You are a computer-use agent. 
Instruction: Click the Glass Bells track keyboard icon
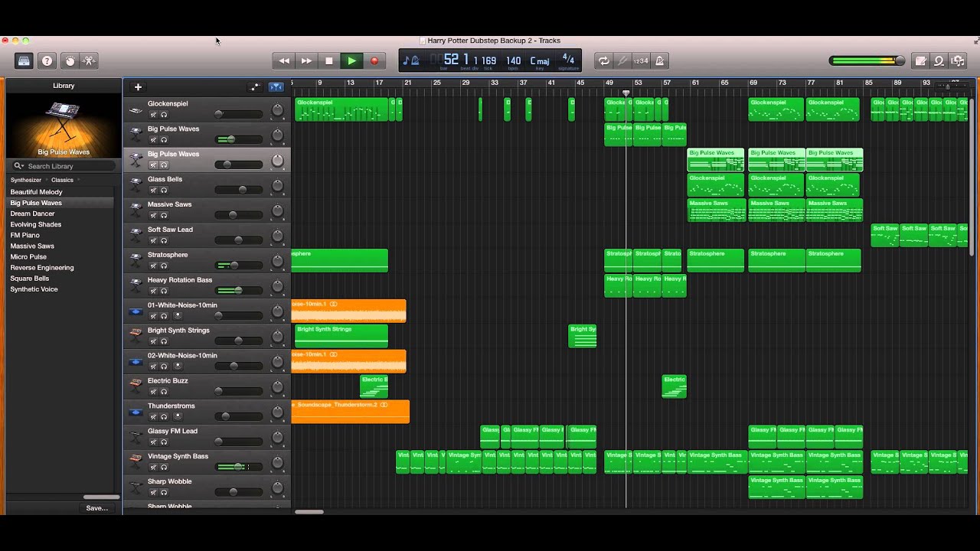pos(136,186)
